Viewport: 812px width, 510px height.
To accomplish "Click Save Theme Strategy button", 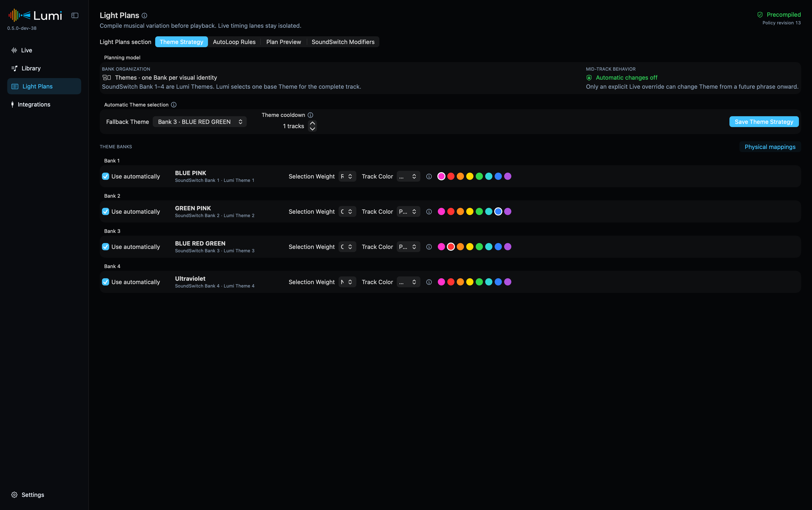I will click(x=764, y=122).
